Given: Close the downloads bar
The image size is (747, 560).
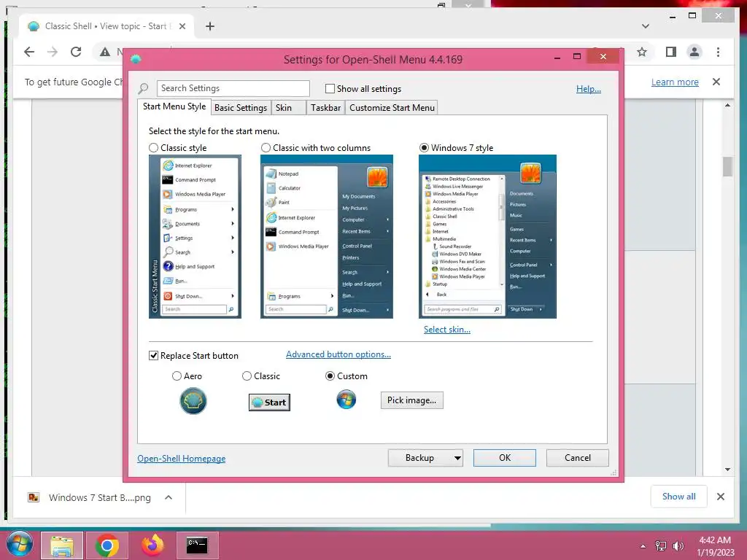Looking at the screenshot, I should [720, 497].
